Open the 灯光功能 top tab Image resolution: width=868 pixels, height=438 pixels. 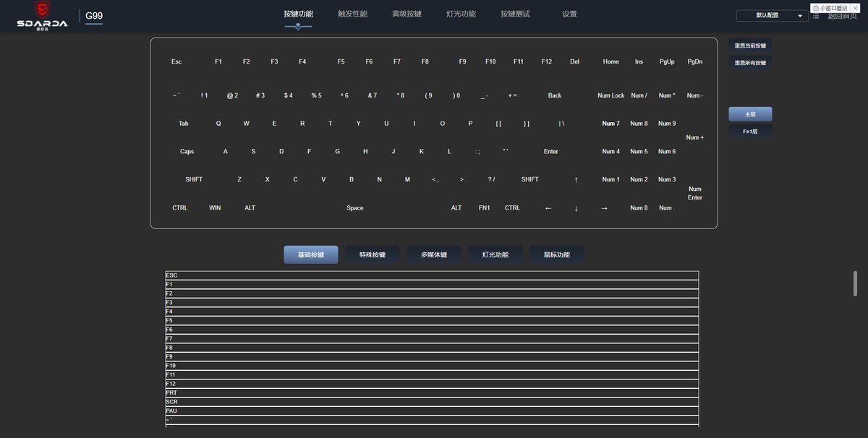click(461, 14)
